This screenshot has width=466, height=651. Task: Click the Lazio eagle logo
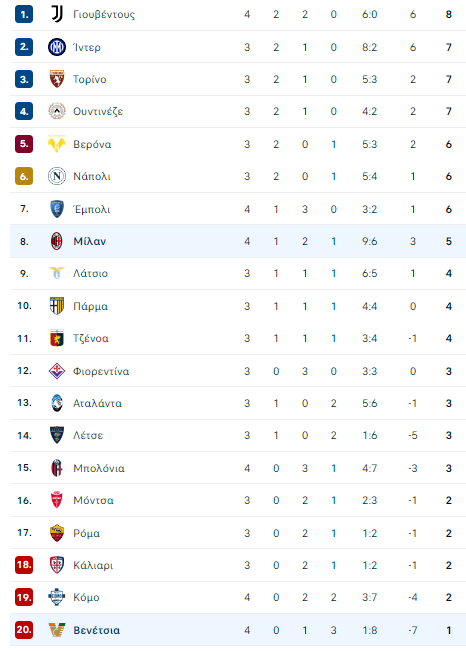57,273
